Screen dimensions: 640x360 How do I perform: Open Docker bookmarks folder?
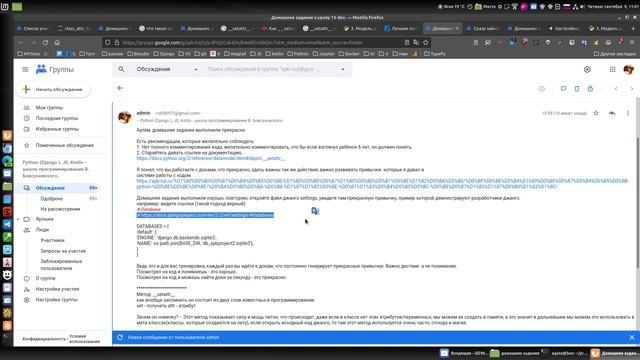[349, 53]
